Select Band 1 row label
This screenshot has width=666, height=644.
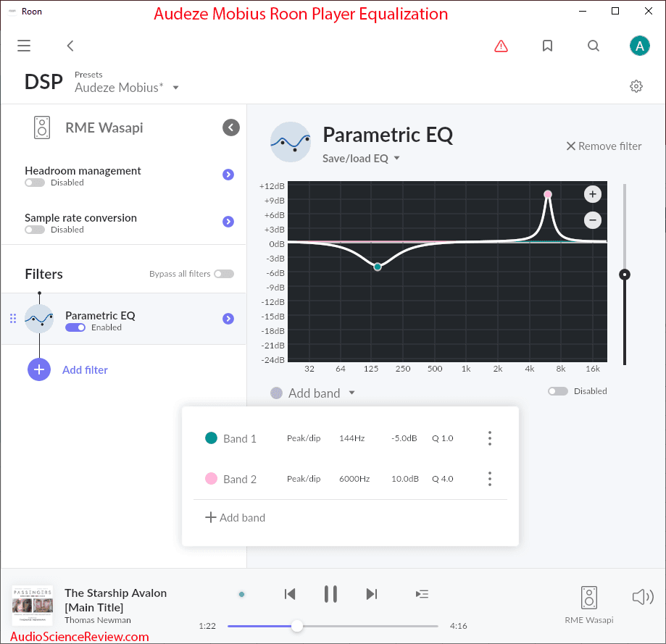tap(240, 438)
